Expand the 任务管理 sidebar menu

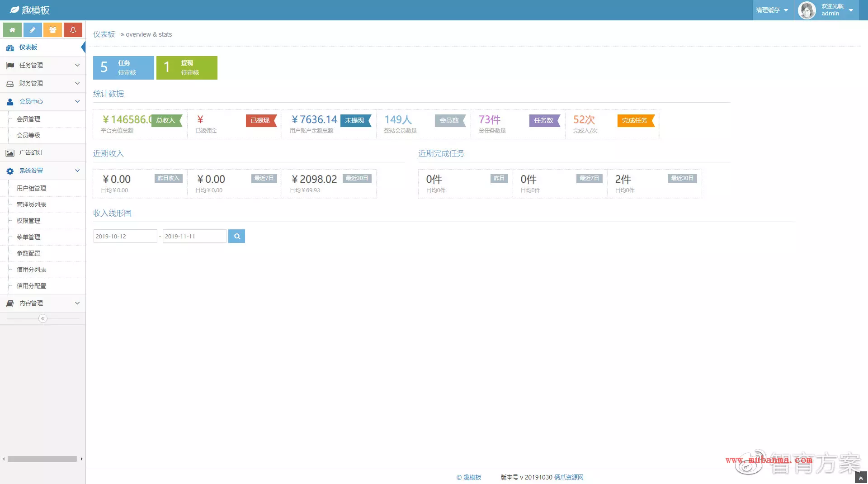(x=42, y=65)
